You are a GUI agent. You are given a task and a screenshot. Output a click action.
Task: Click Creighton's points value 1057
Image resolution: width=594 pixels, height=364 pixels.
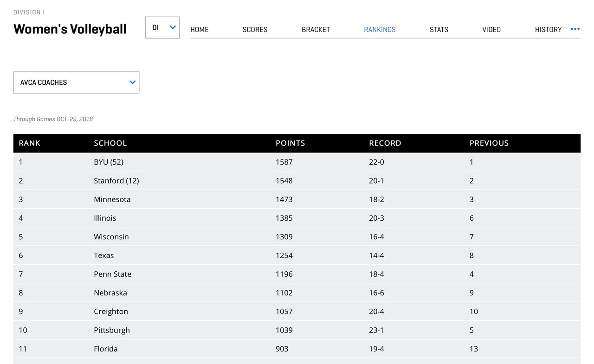click(x=284, y=312)
